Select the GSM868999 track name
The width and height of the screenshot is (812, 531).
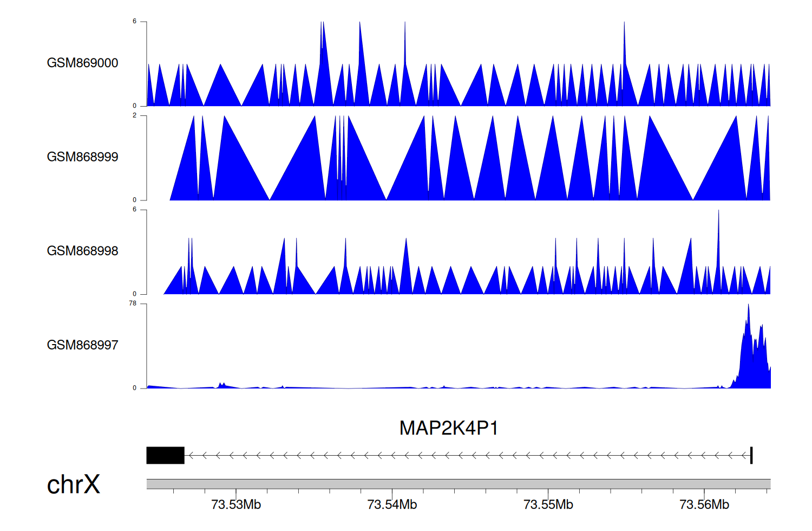pyautogui.click(x=82, y=157)
